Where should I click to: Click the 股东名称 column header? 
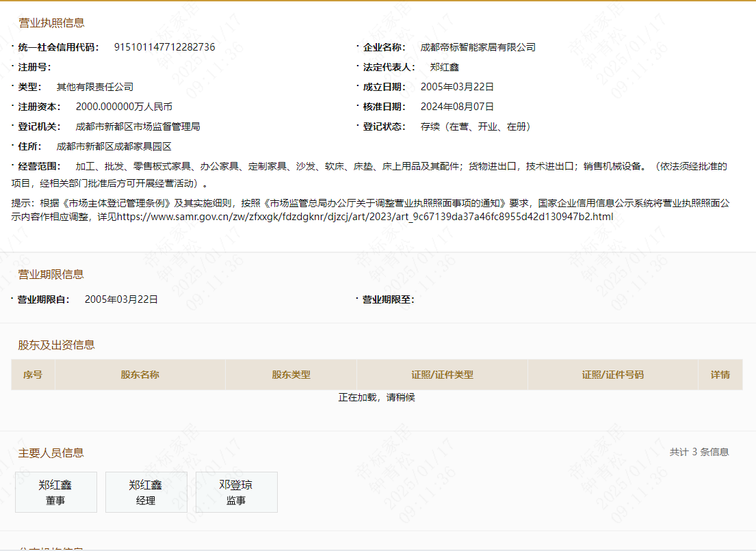(x=140, y=375)
